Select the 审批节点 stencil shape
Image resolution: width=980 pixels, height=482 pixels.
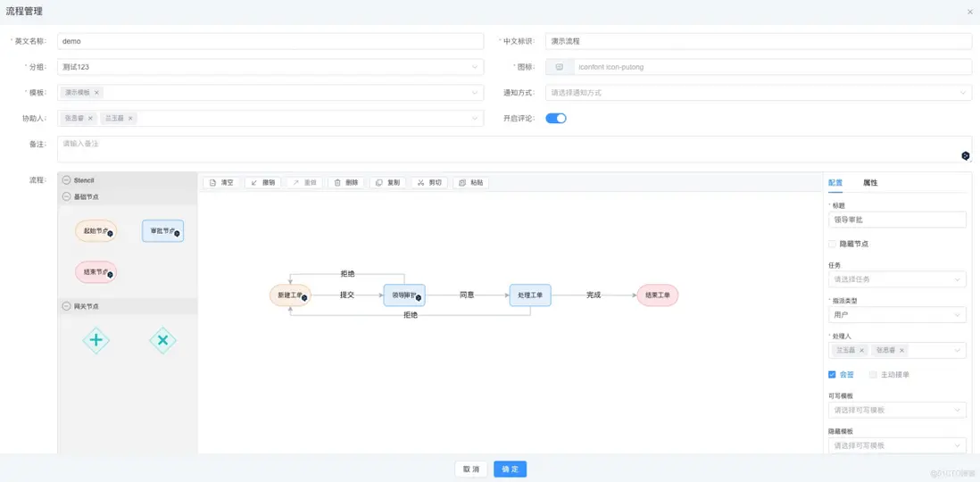(162, 230)
